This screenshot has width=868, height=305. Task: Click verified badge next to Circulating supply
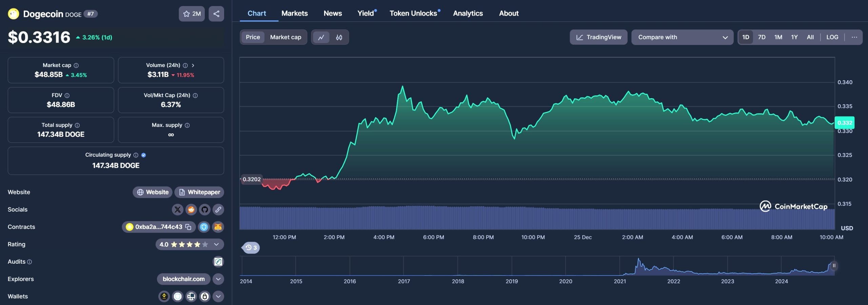pyautogui.click(x=143, y=155)
